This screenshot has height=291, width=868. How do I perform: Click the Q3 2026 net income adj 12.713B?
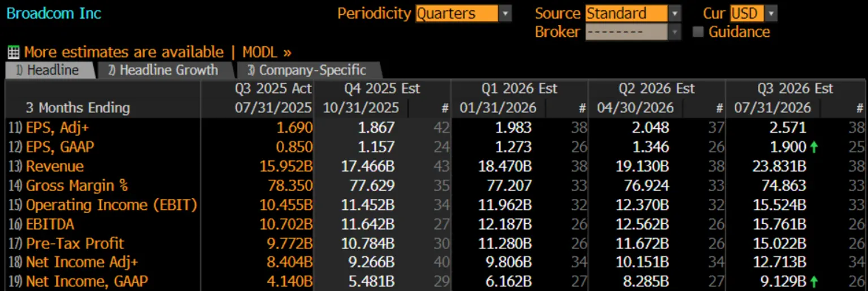point(780,262)
